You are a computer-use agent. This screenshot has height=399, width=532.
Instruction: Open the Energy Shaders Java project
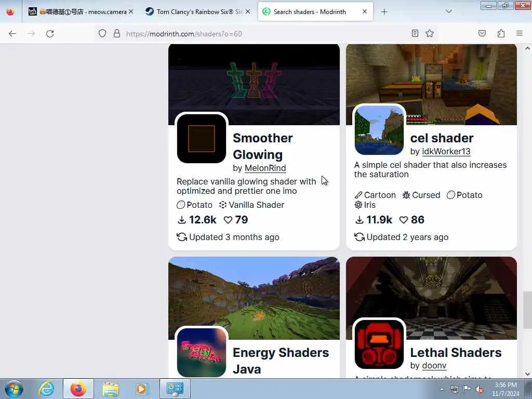click(281, 361)
